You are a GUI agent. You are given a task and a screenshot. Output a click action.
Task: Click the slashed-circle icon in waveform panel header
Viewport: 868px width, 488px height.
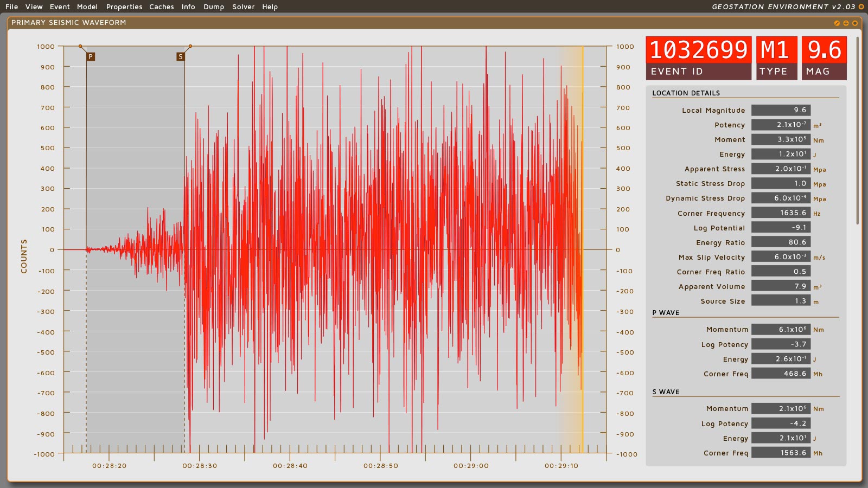[837, 23]
